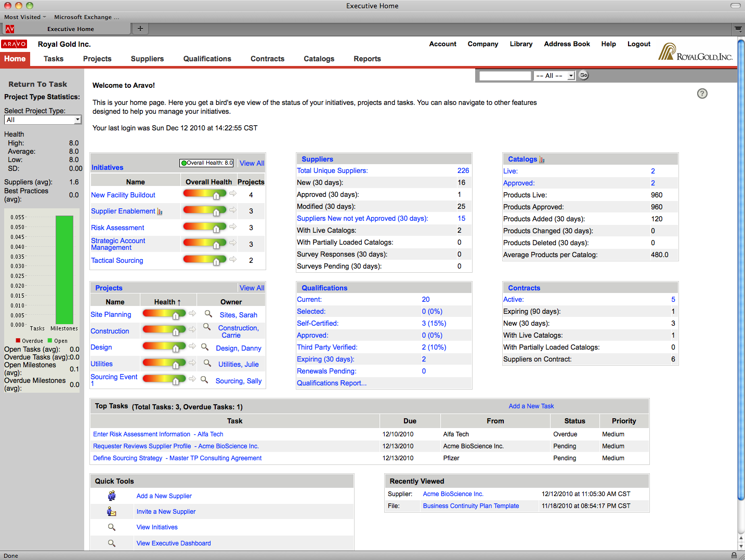
Task: Click trend arrow in Tactical Sourcing row
Action: (233, 259)
